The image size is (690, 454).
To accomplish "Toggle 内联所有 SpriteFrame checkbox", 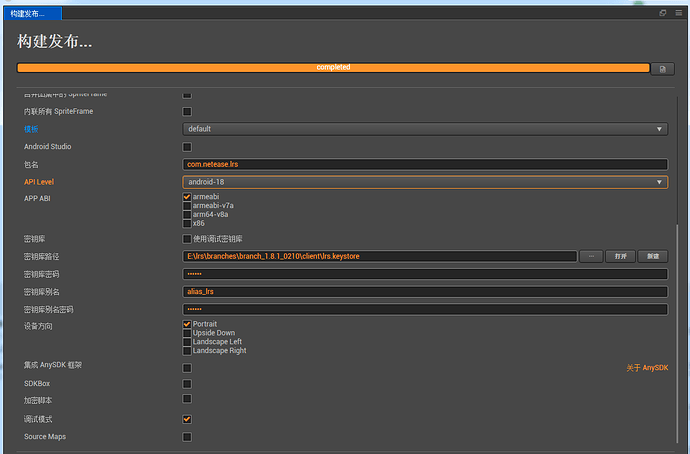I will tap(187, 111).
